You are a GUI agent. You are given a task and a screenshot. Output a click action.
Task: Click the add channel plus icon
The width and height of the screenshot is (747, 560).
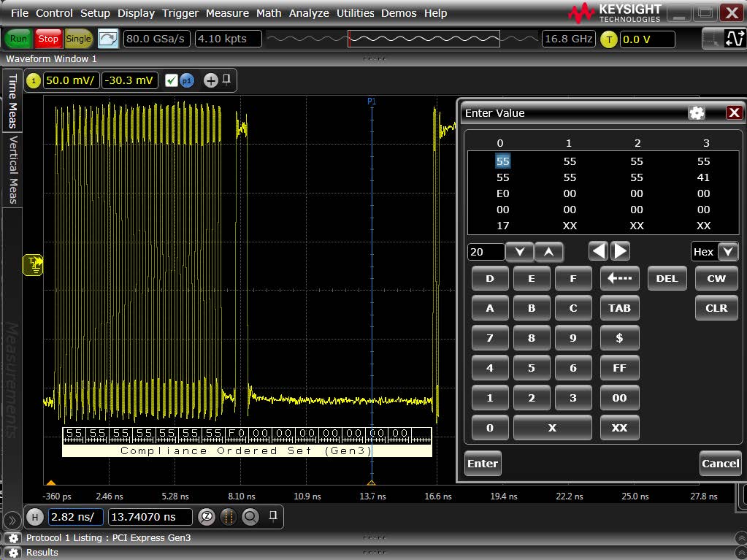(x=210, y=80)
